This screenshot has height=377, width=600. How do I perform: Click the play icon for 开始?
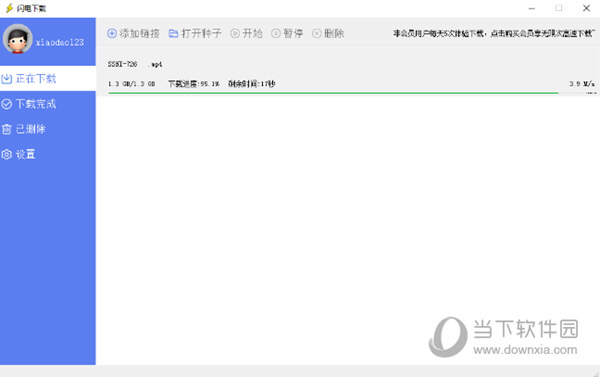235,33
